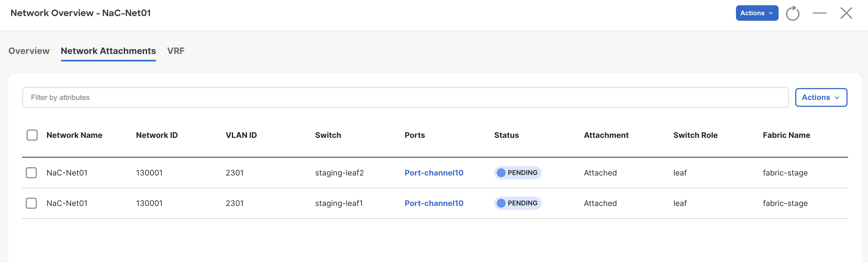Sort by Network ID column header
The height and width of the screenshot is (263, 868).
click(157, 135)
